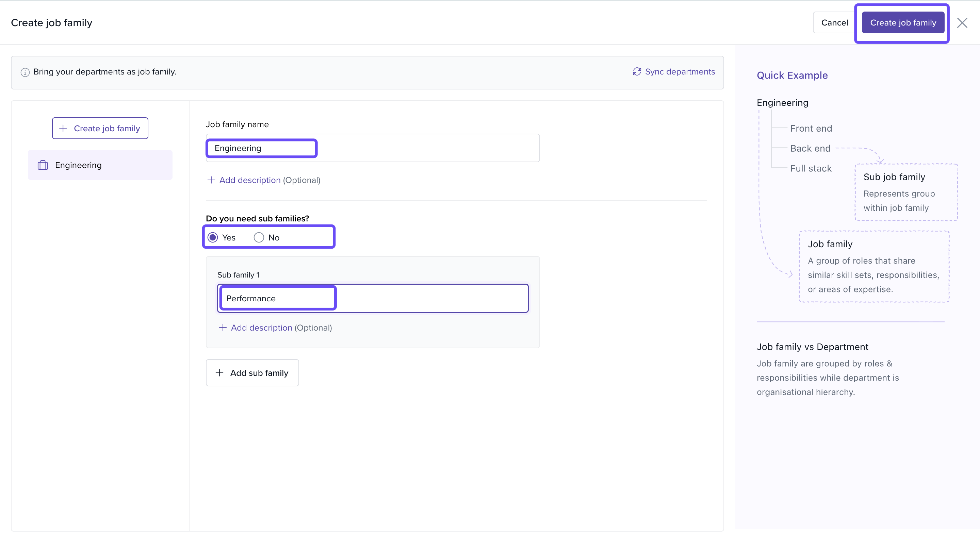Close the dialog with the X icon
This screenshot has width=980, height=553.
(962, 23)
